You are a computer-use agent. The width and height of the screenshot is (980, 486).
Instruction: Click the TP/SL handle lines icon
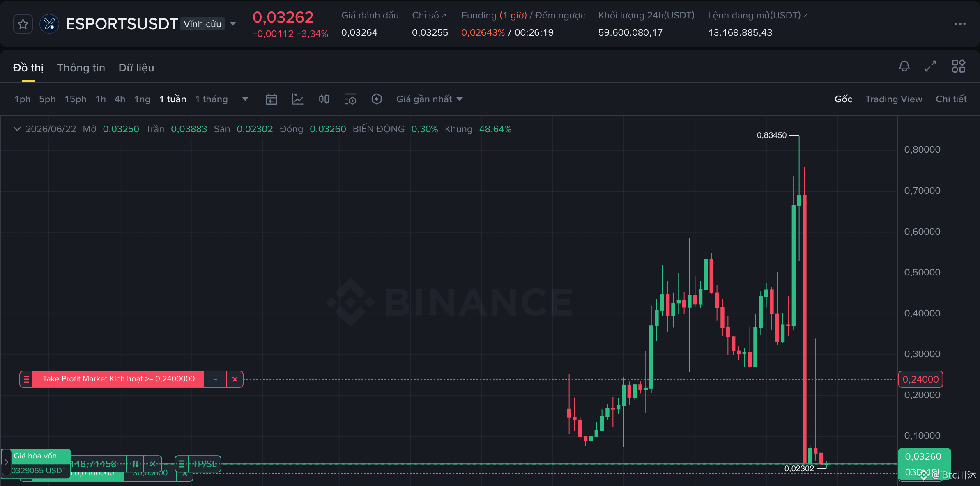182,464
